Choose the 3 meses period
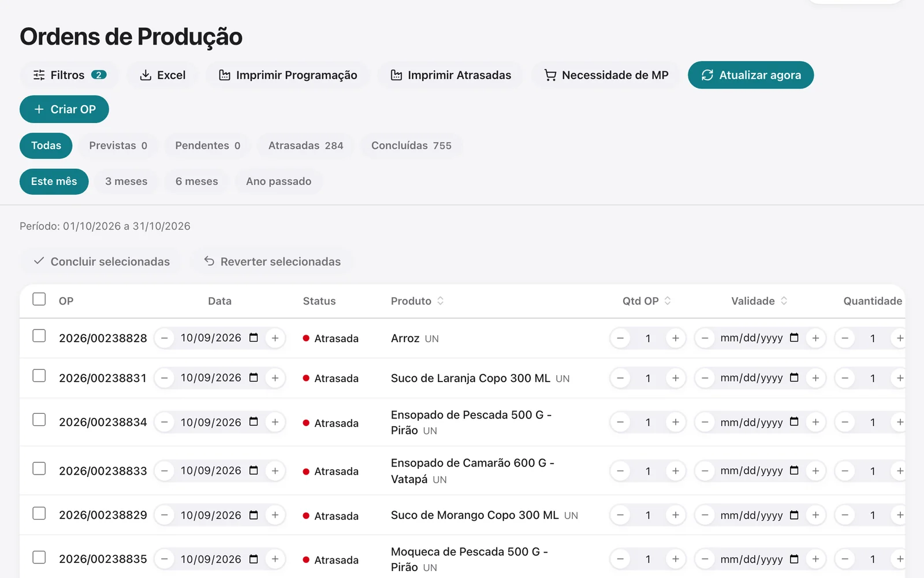Image resolution: width=924 pixels, height=578 pixels. click(x=126, y=181)
